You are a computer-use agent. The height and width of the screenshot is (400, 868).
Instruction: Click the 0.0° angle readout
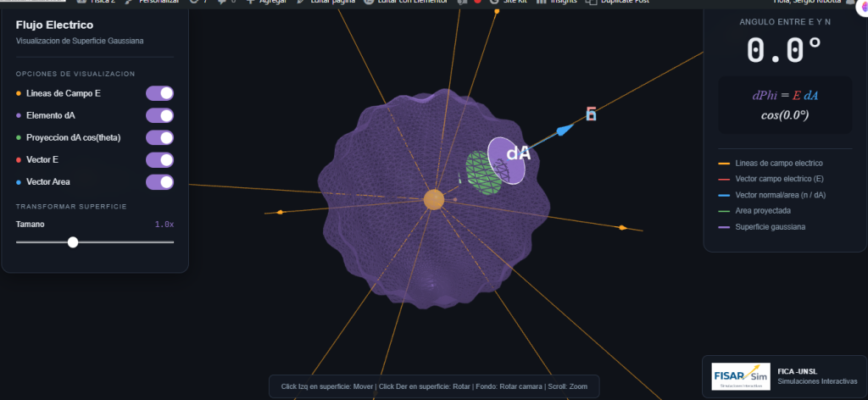pos(785,51)
